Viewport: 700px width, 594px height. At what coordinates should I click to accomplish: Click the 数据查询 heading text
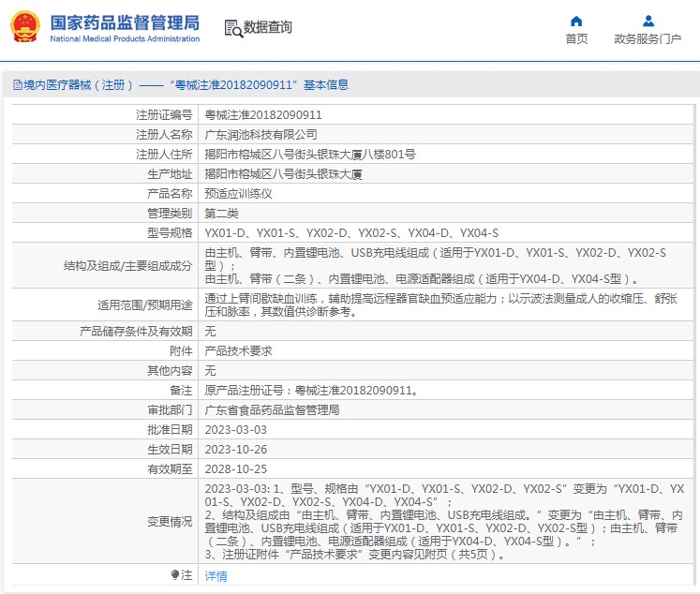coord(267,27)
